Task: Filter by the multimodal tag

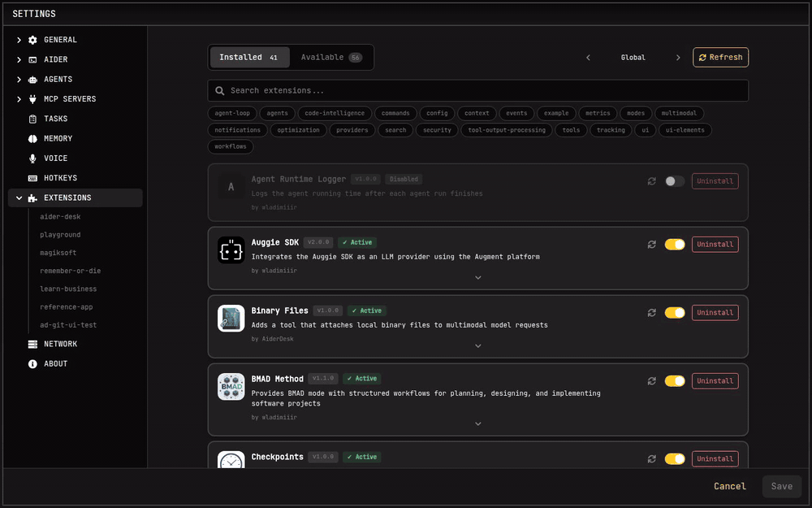Action: pyautogui.click(x=679, y=114)
